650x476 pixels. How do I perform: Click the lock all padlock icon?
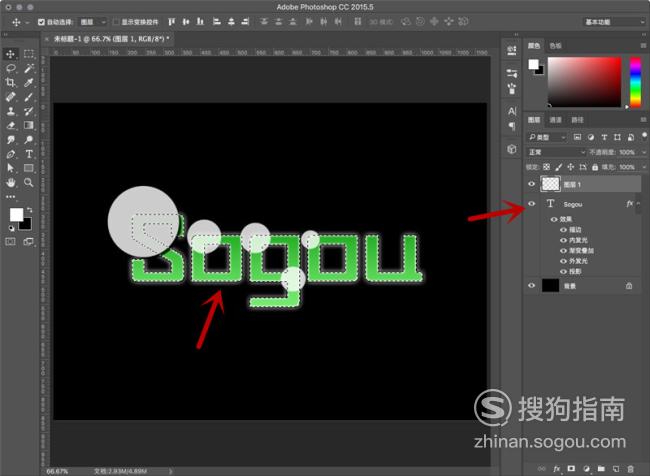click(x=595, y=167)
